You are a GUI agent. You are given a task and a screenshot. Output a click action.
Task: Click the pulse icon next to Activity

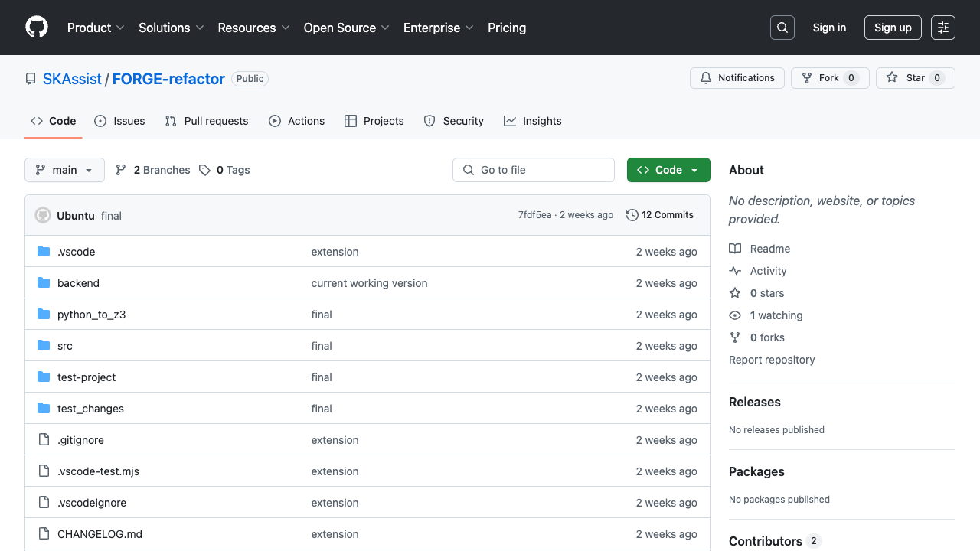(735, 271)
